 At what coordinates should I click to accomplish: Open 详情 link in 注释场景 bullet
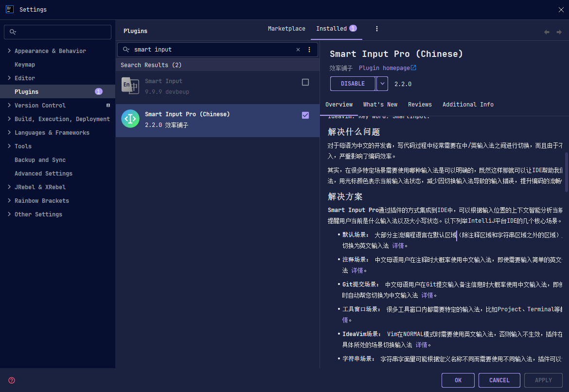click(357, 270)
